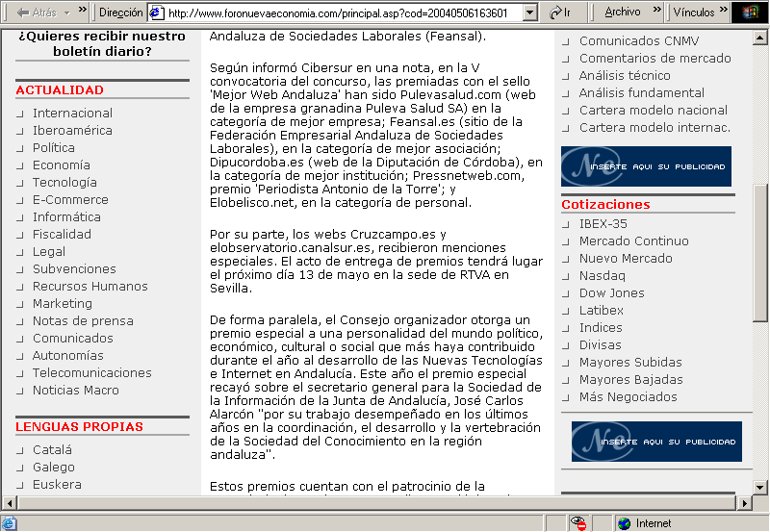The height and width of the screenshot is (532, 770).
Task: Expand the chevron after Archivo menu
Action: coord(657,10)
